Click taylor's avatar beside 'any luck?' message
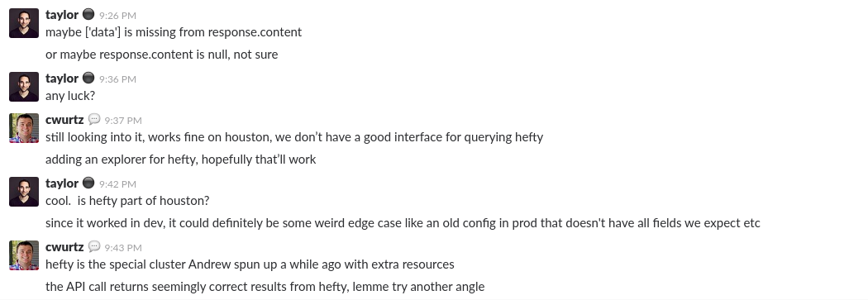This screenshot has height=300, width=868. (x=24, y=87)
